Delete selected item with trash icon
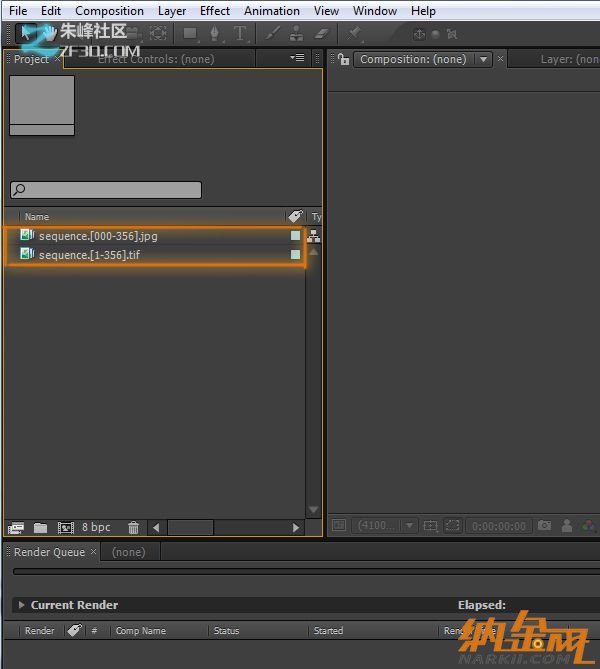The height and width of the screenshot is (669, 600). pyautogui.click(x=133, y=527)
